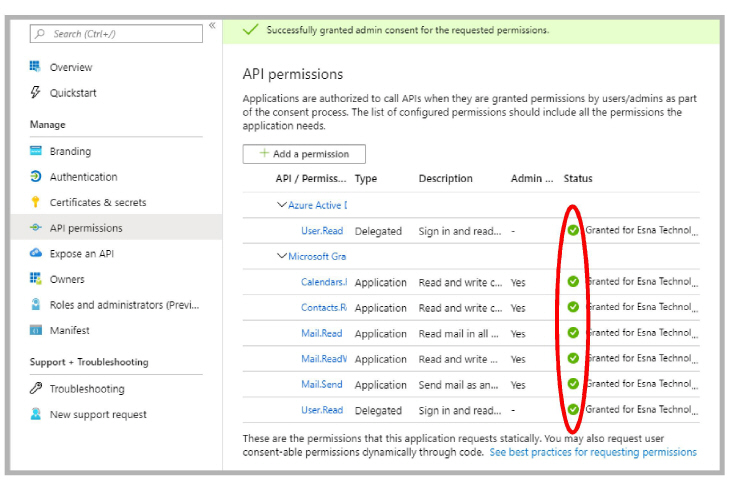Open Troubleshooting under Support
This screenshot has height=491, width=729.
tap(87, 388)
